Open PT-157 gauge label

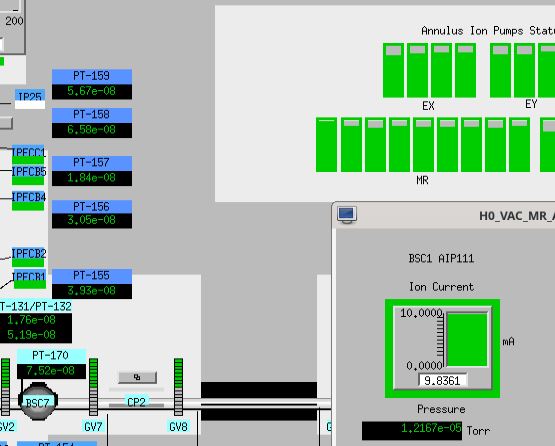(92, 163)
